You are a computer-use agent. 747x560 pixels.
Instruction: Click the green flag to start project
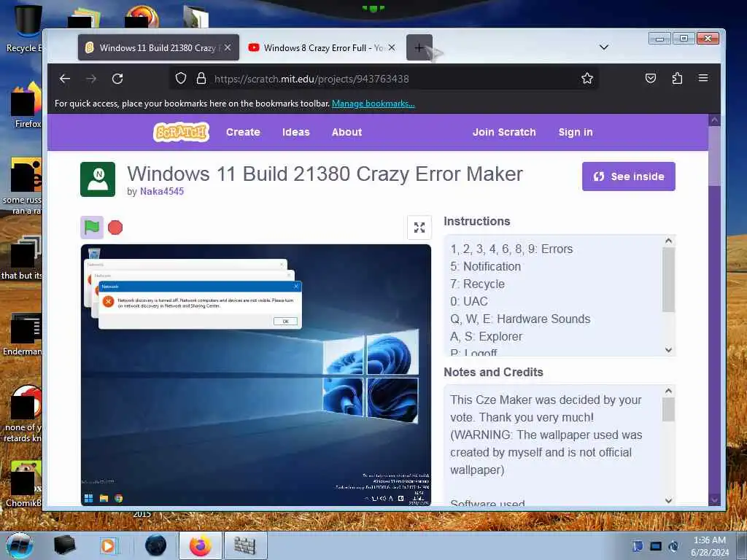[x=92, y=227]
